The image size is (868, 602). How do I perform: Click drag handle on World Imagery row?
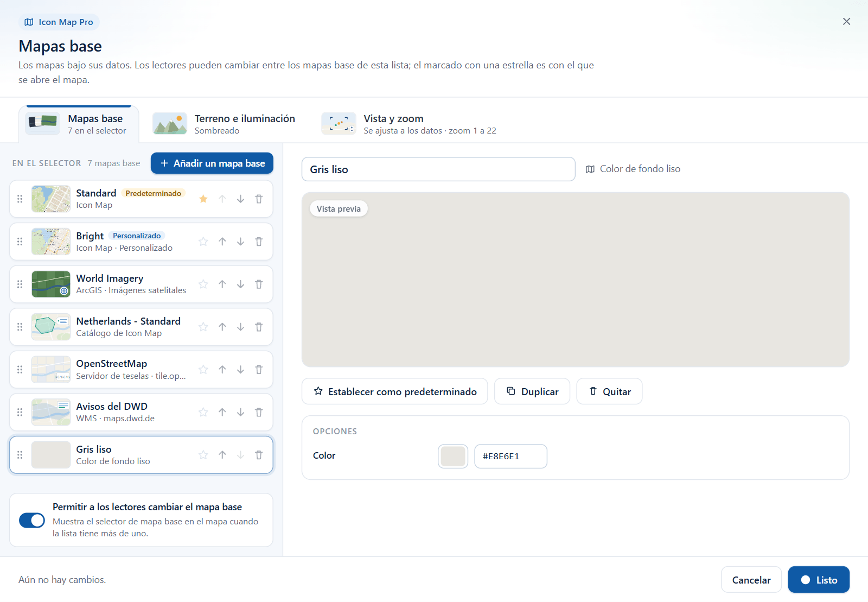click(20, 284)
